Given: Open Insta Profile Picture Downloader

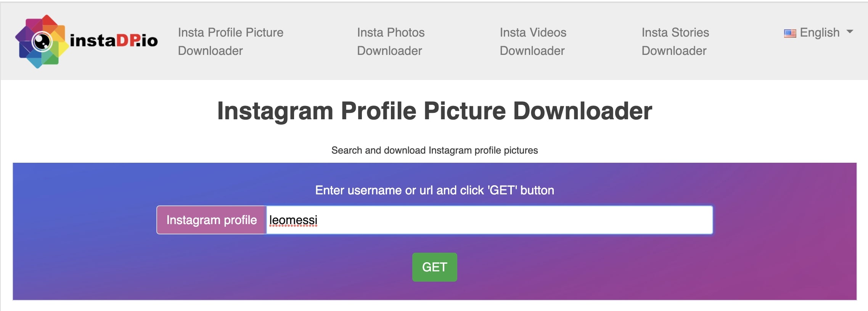Looking at the screenshot, I should 230,41.
